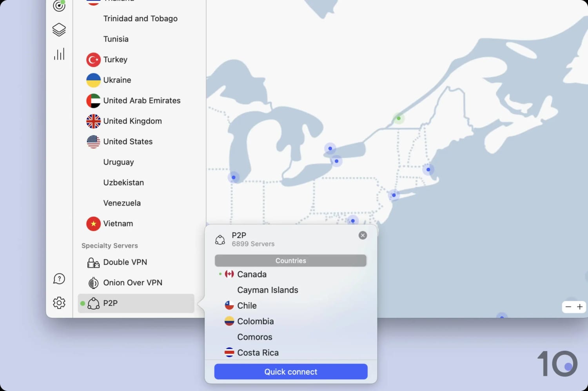This screenshot has width=588, height=391.
Task: Select Canada in the P2P countries list
Action: click(x=251, y=274)
